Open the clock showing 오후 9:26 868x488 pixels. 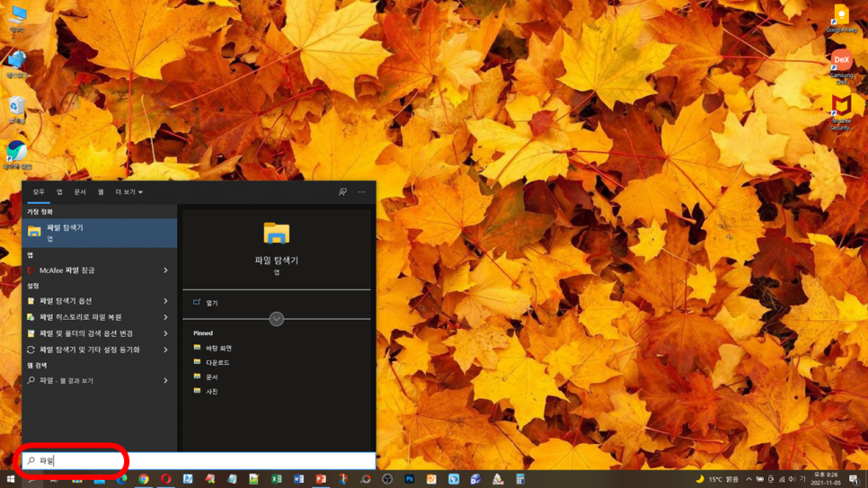[x=826, y=479]
